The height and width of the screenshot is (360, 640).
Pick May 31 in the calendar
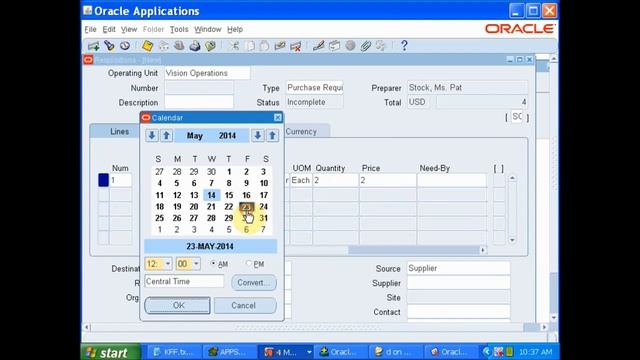point(264,218)
